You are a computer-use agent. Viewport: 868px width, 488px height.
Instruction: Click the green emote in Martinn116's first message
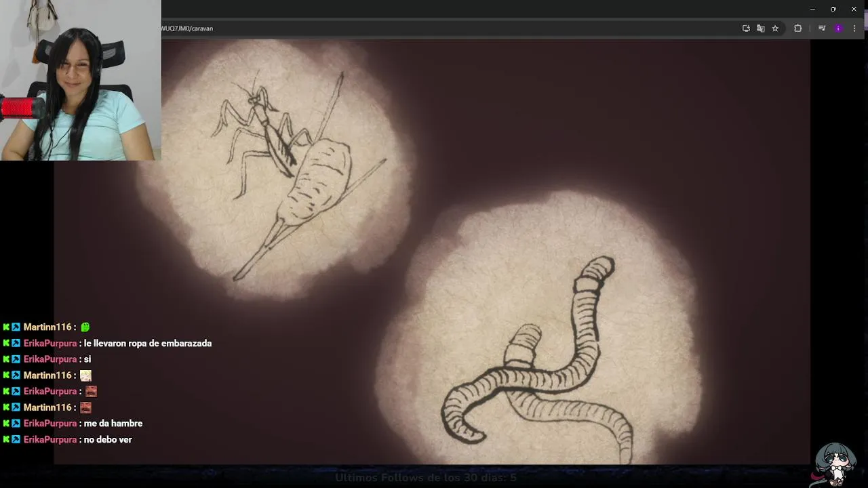(x=85, y=327)
